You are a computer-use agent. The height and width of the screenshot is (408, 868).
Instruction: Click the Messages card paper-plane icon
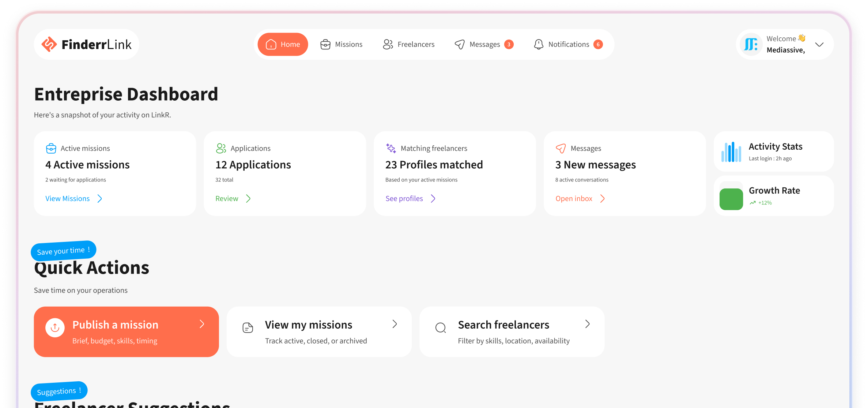coord(561,148)
